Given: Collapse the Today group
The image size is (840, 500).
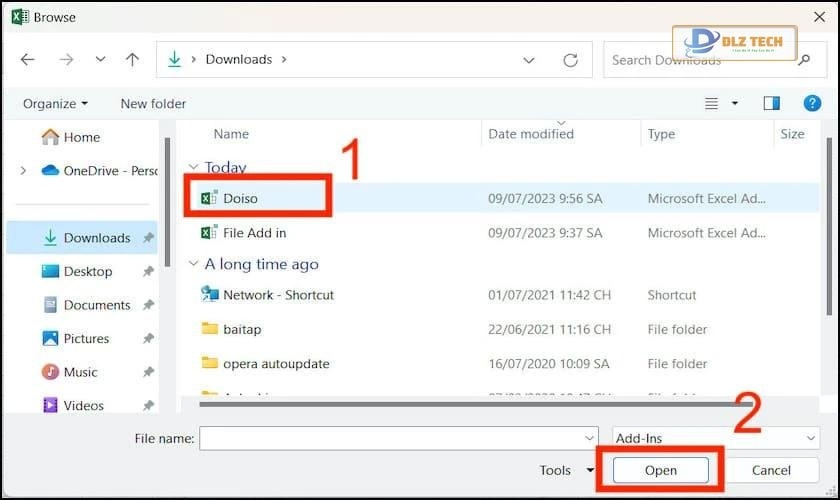Looking at the screenshot, I should [x=193, y=167].
